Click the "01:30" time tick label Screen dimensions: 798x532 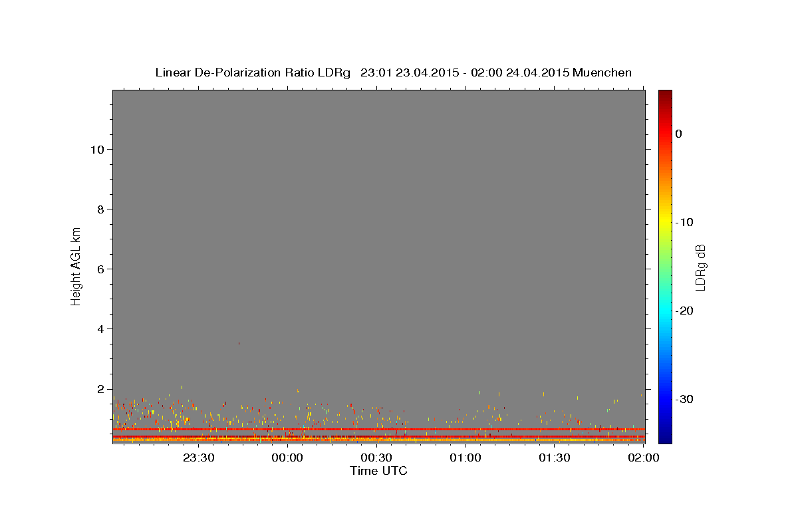click(x=555, y=458)
